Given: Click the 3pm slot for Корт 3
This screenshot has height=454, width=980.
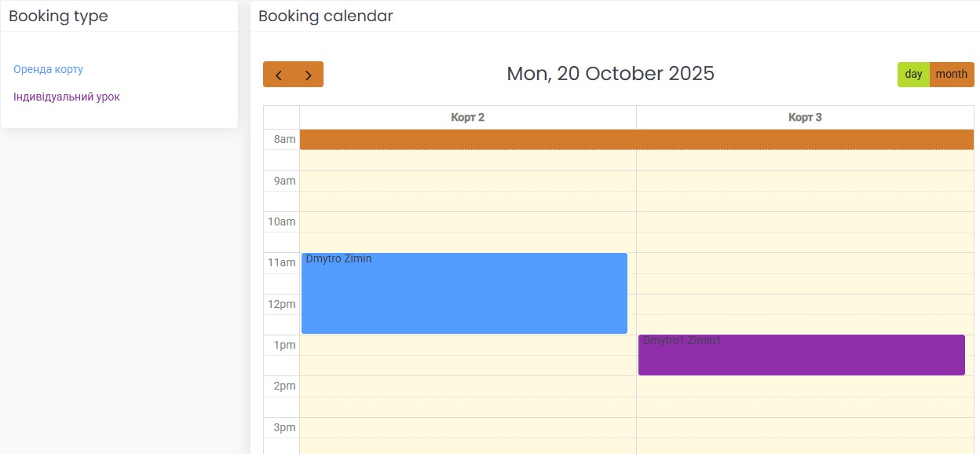Looking at the screenshot, I should click(x=805, y=428).
